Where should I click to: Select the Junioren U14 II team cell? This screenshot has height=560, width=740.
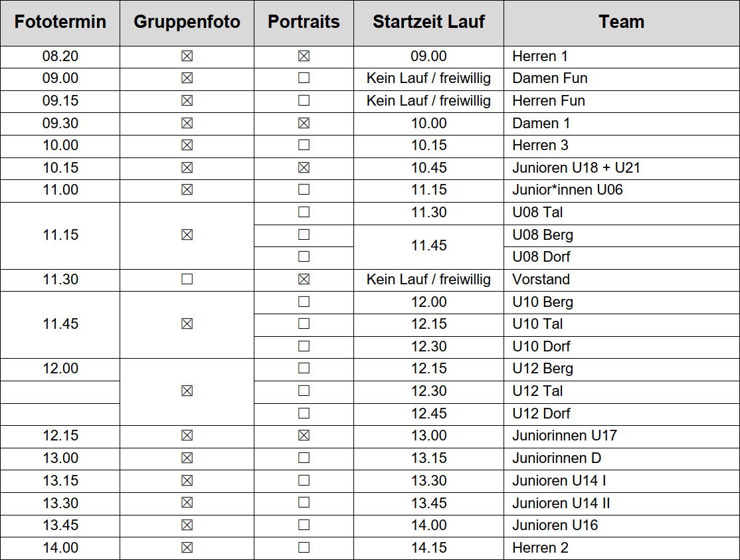(x=622, y=504)
